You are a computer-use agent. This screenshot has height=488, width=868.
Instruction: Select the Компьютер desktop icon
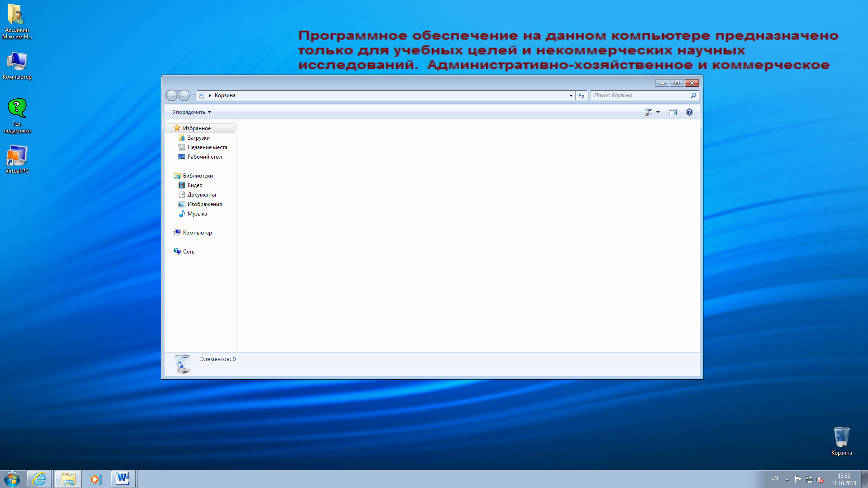point(17,66)
